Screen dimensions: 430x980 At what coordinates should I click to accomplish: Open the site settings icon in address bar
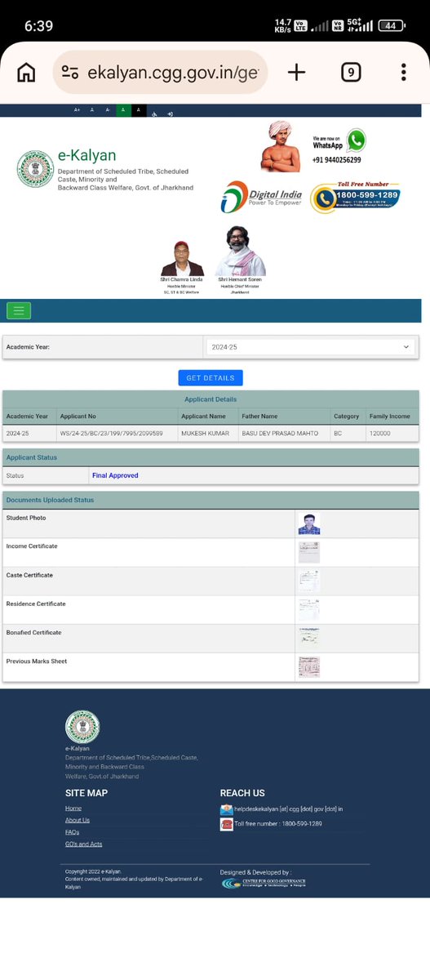click(71, 73)
